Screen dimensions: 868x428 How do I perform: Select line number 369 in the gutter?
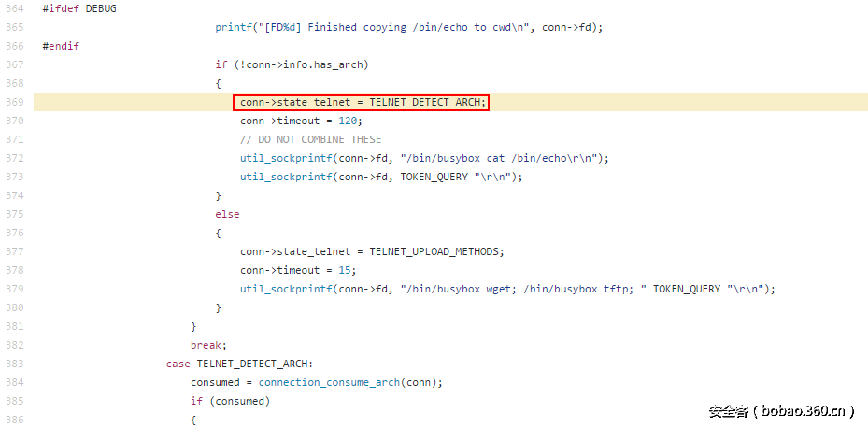tap(14, 102)
